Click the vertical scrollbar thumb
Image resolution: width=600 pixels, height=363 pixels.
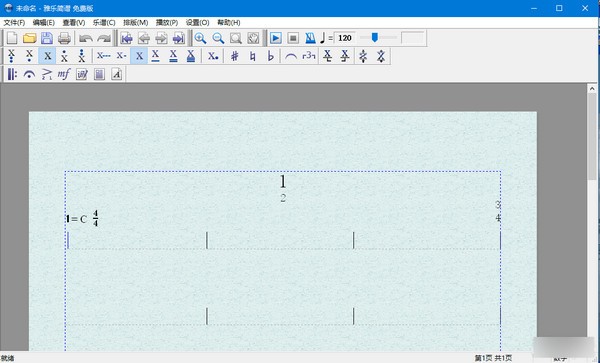(x=592, y=136)
